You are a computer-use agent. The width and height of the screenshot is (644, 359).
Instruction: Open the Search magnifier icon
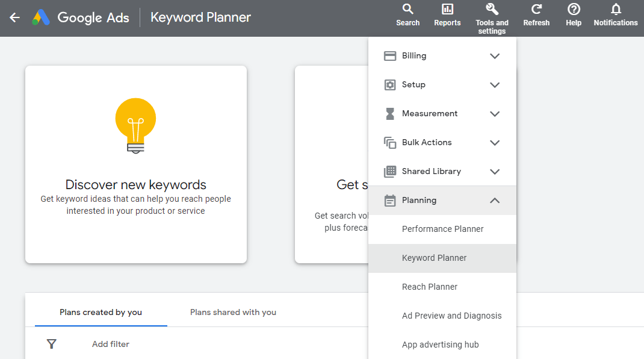click(x=407, y=8)
